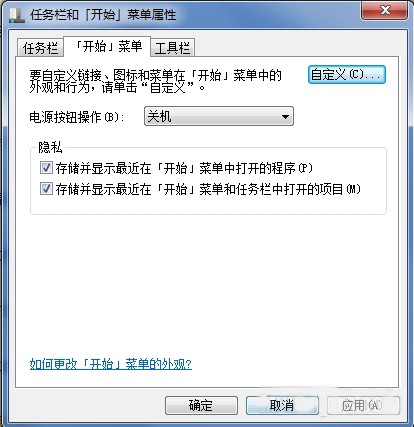This screenshot has height=427, width=414.
Task: Open the 电源按钮操作 combo box showing 关机
Action: click(219, 116)
